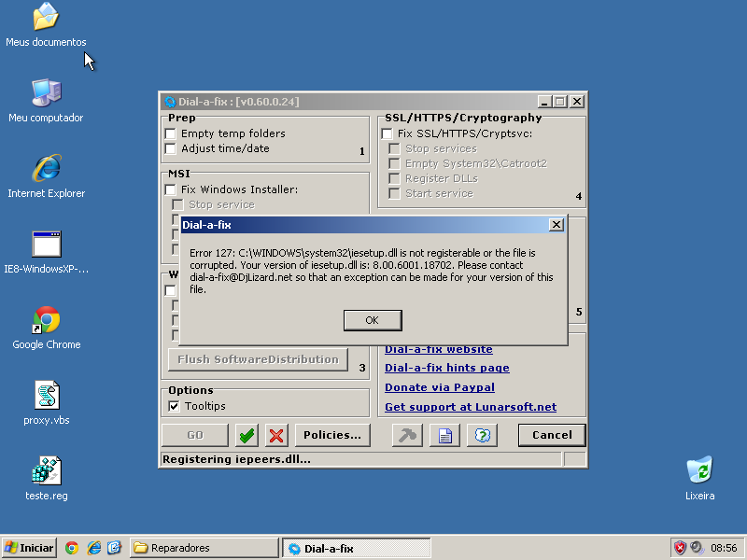The image size is (747, 560).
Task: Open Get support at Lunarsoft.net link
Action: coord(471,407)
